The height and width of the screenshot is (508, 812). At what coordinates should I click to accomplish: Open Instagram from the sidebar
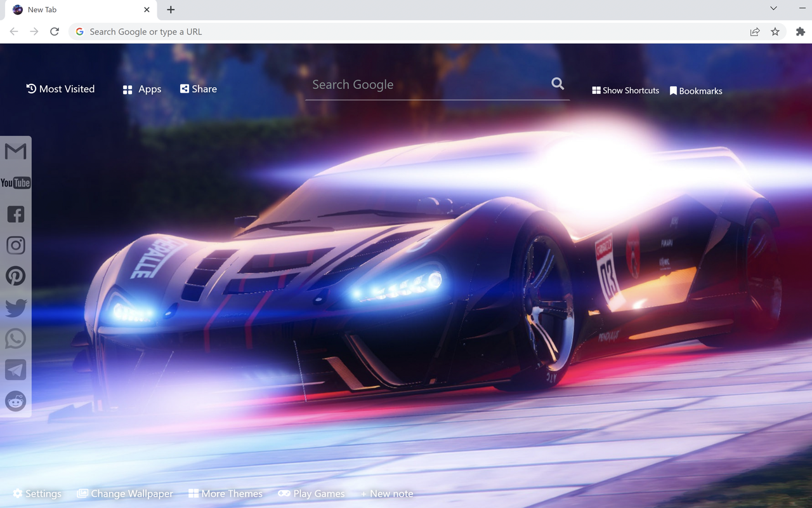point(16,245)
